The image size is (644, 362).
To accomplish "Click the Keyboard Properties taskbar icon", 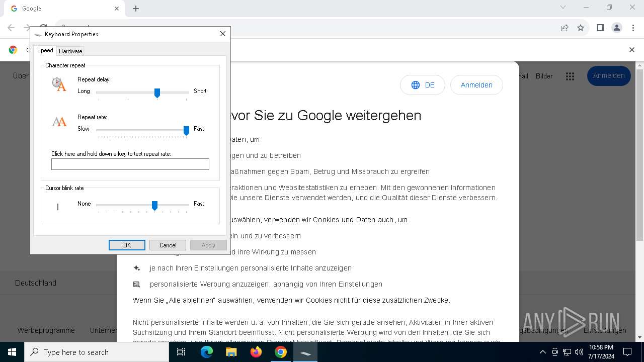I will coord(305,352).
